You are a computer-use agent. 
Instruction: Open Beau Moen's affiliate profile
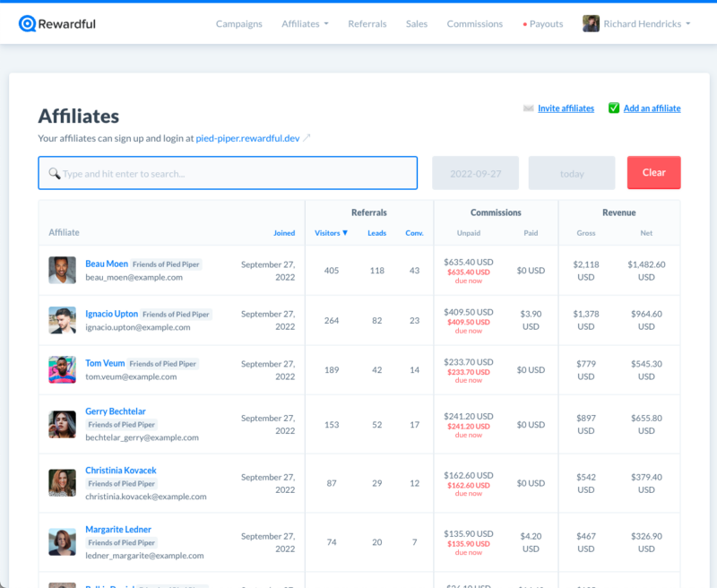[x=107, y=264]
